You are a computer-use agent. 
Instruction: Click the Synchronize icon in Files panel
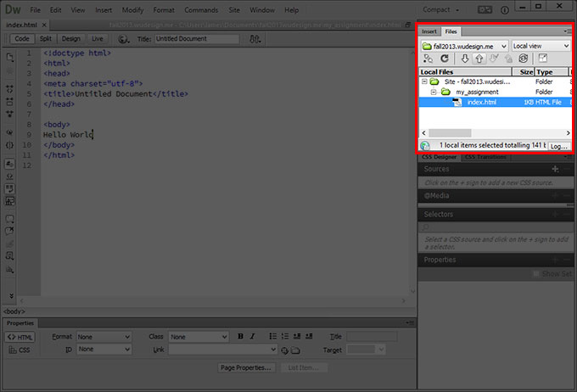(524, 59)
